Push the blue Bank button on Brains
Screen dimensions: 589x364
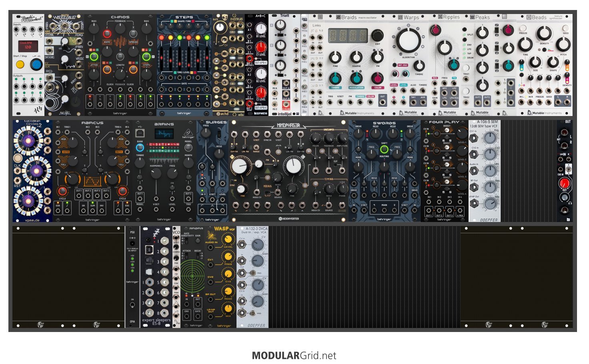tap(140, 148)
